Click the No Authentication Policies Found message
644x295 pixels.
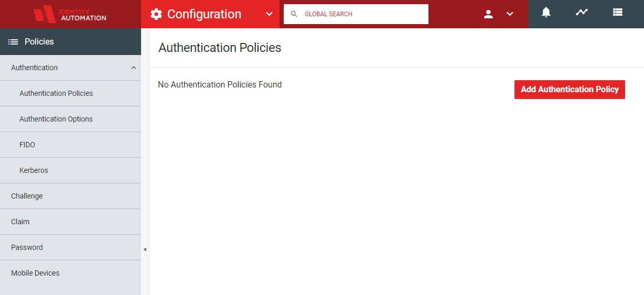point(220,84)
